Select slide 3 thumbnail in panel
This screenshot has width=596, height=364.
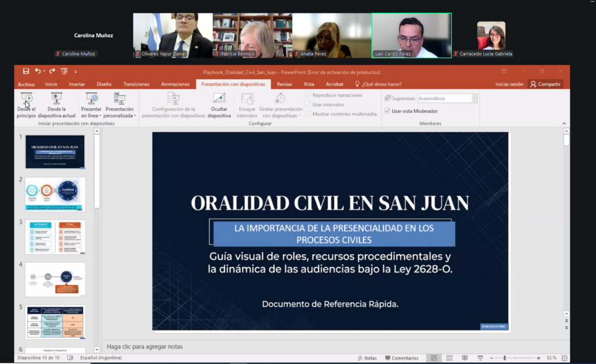[x=55, y=237]
